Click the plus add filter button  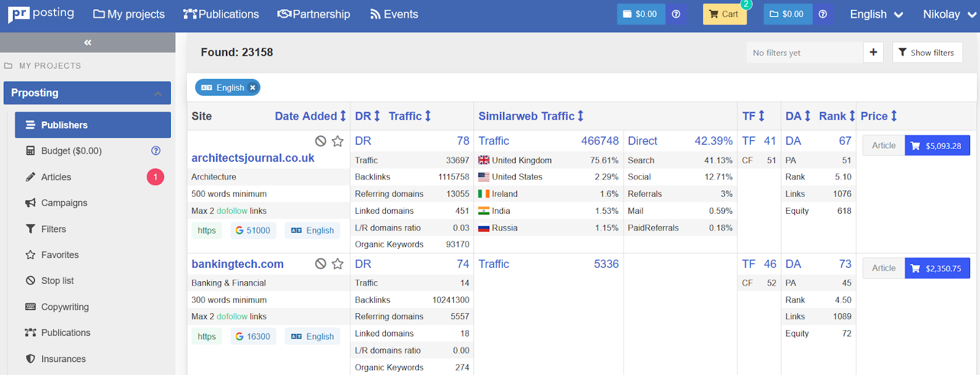point(873,53)
